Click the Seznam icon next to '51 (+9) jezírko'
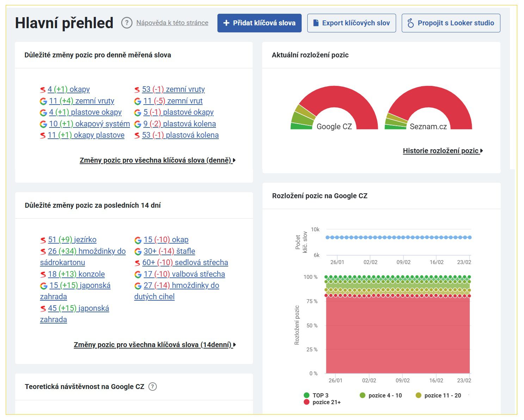524x420 pixels. [43, 240]
